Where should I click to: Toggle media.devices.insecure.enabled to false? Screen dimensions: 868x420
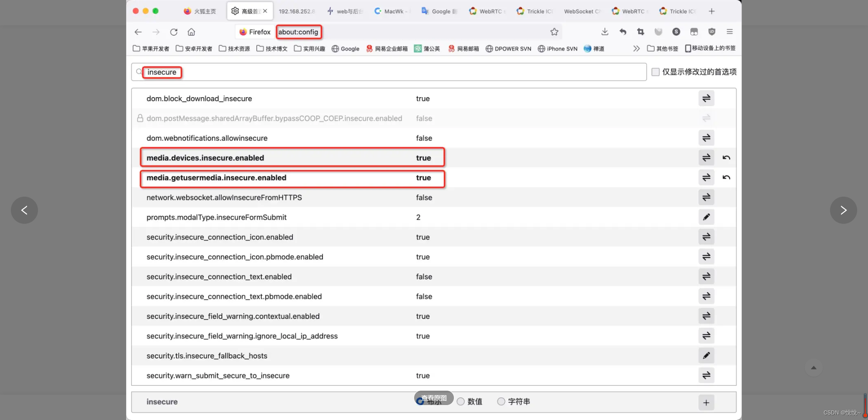(706, 157)
